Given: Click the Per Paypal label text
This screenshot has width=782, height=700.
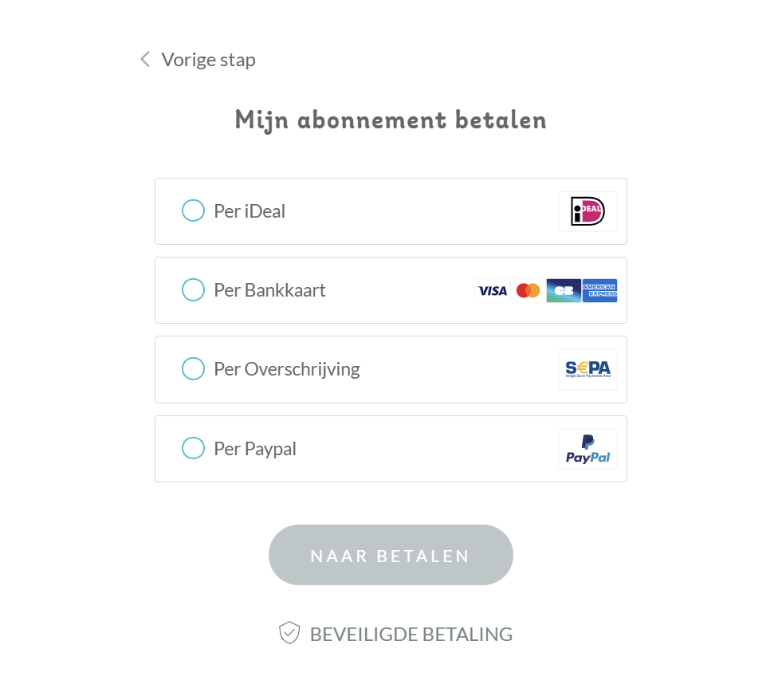Looking at the screenshot, I should tap(255, 449).
